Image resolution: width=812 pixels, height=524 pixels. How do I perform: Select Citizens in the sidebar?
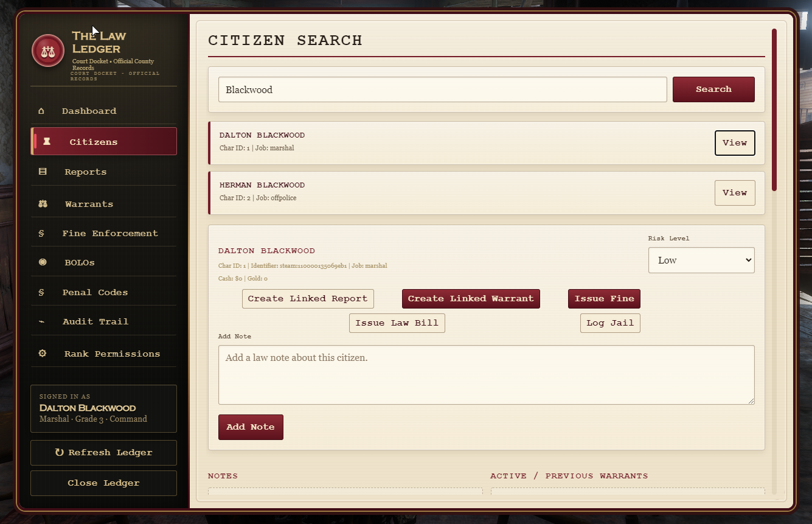(x=103, y=141)
